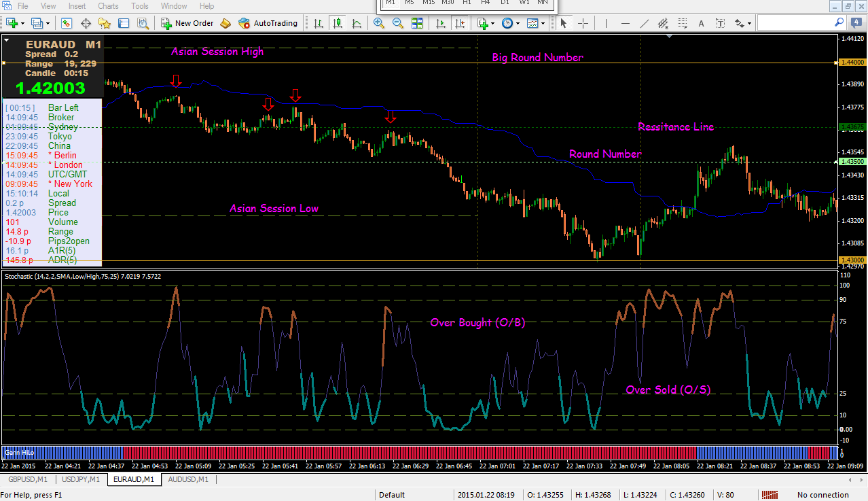Toggle the Terminal panel icon
This screenshot has height=501, width=868.
(124, 23)
